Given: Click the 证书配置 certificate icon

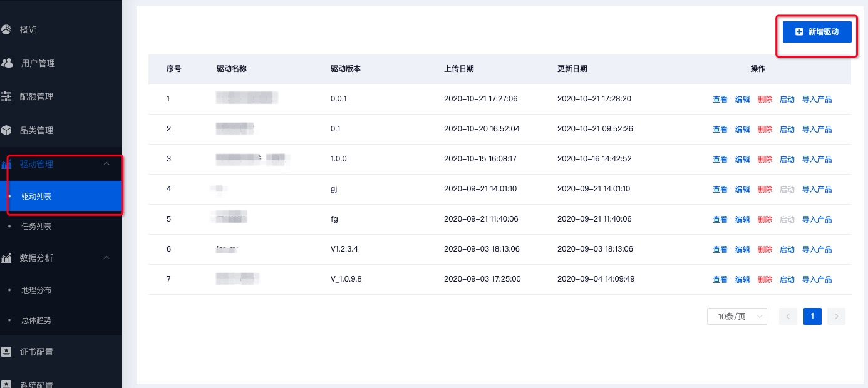Looking at the screenshot, I should (x=6, y=352).
